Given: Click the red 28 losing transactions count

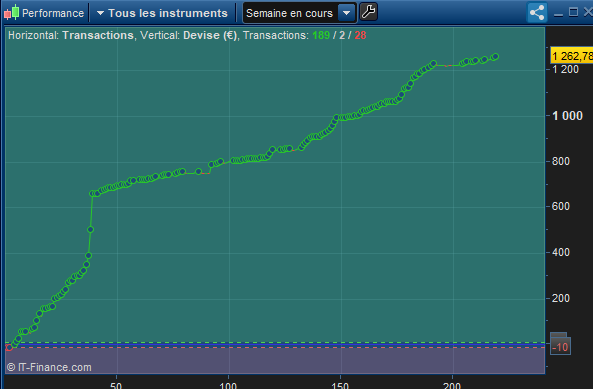Looking at the screenshot, I should (x=360, y=36).
